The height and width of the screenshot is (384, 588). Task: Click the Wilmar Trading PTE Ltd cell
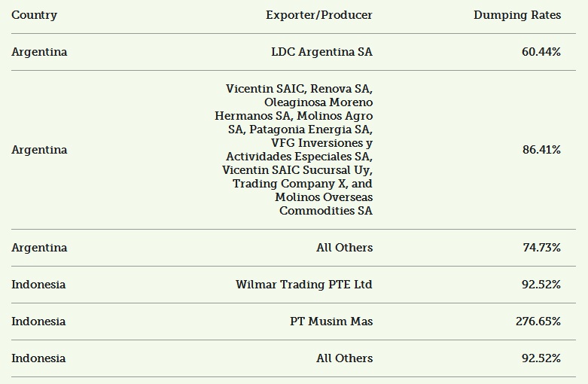tap(304, 285)
